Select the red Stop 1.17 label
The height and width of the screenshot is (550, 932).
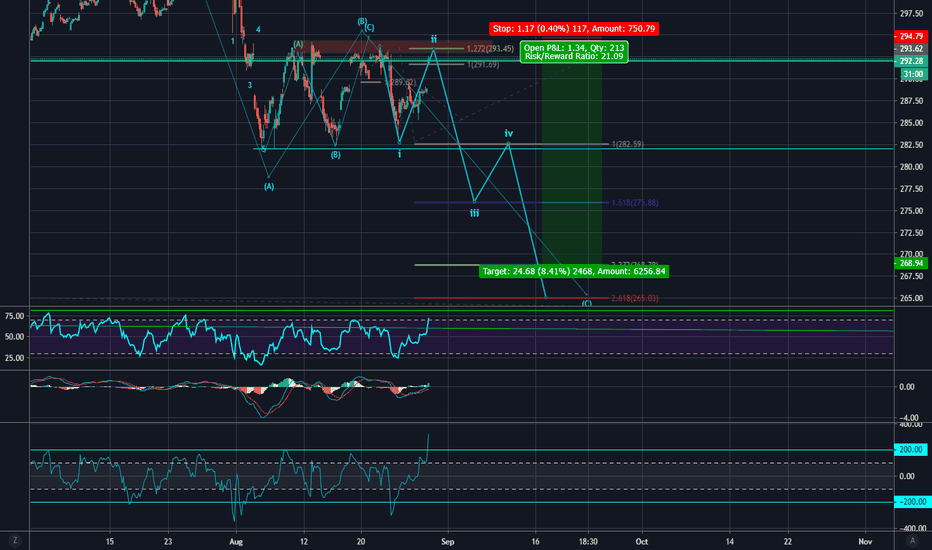574,29
